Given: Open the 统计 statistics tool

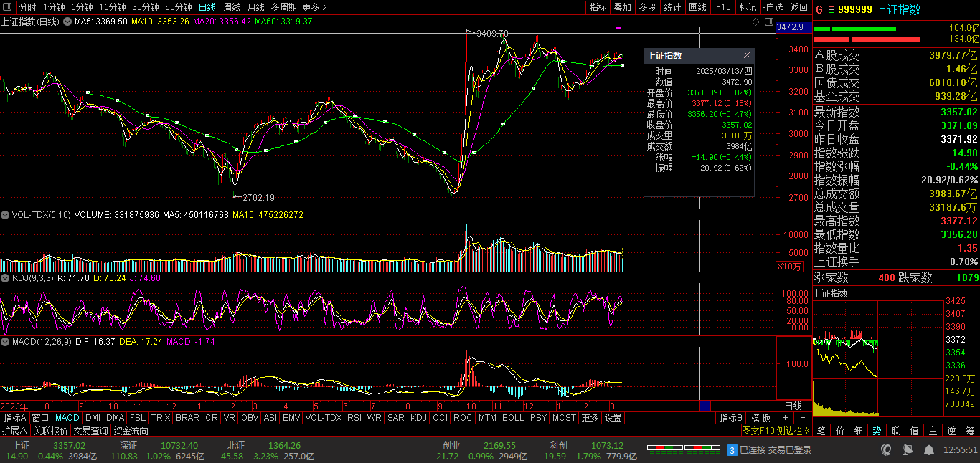Looking at the screenshot, I should [x=672, y=7].
